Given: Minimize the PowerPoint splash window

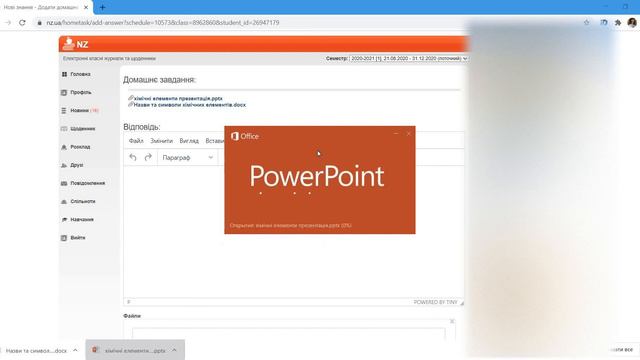Looking at the screenshot, I should click(396, 134).
